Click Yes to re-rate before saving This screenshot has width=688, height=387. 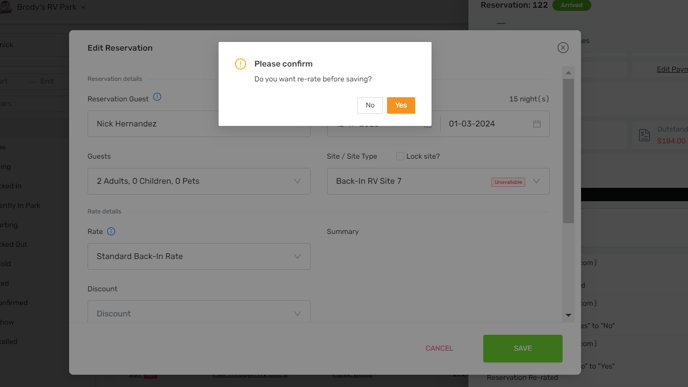[401, 105]
